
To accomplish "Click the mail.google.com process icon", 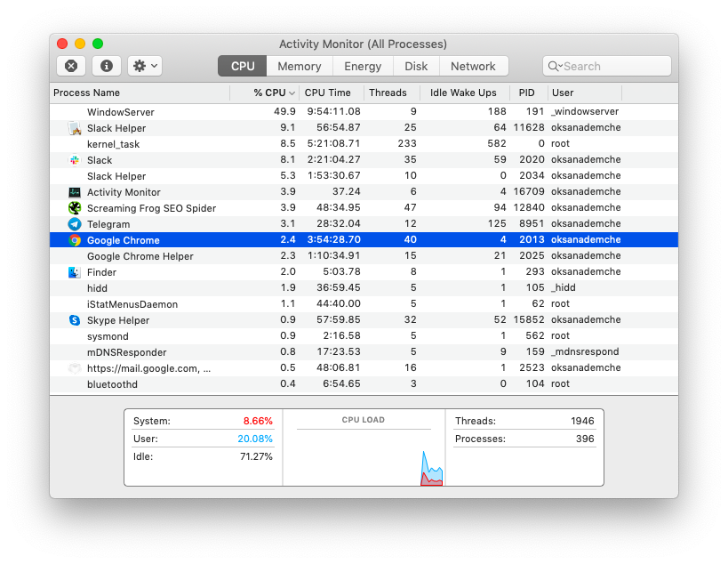I will click(x=75, y=368).
